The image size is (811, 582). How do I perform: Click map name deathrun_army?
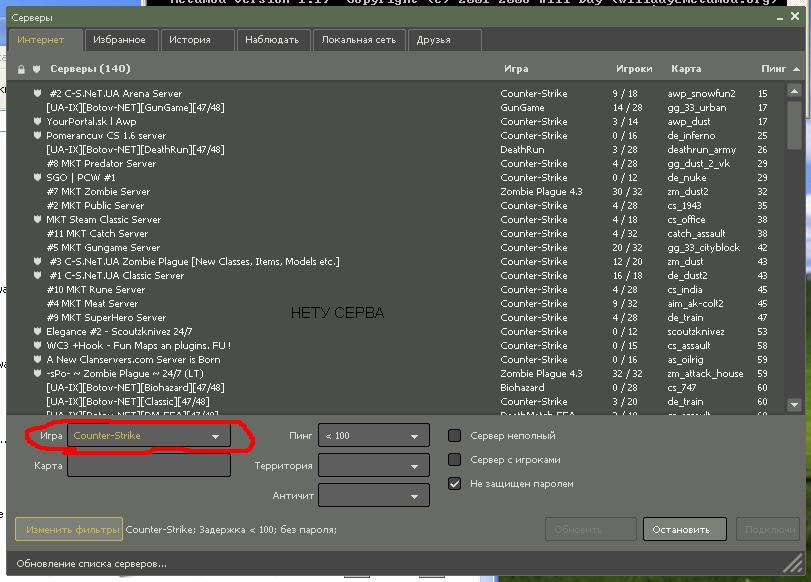coord(701,150)
